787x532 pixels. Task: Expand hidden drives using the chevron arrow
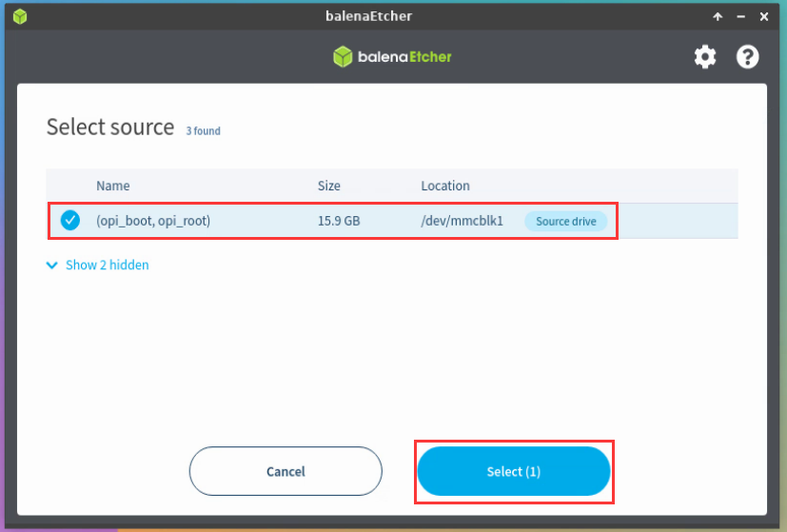(51, 266)
